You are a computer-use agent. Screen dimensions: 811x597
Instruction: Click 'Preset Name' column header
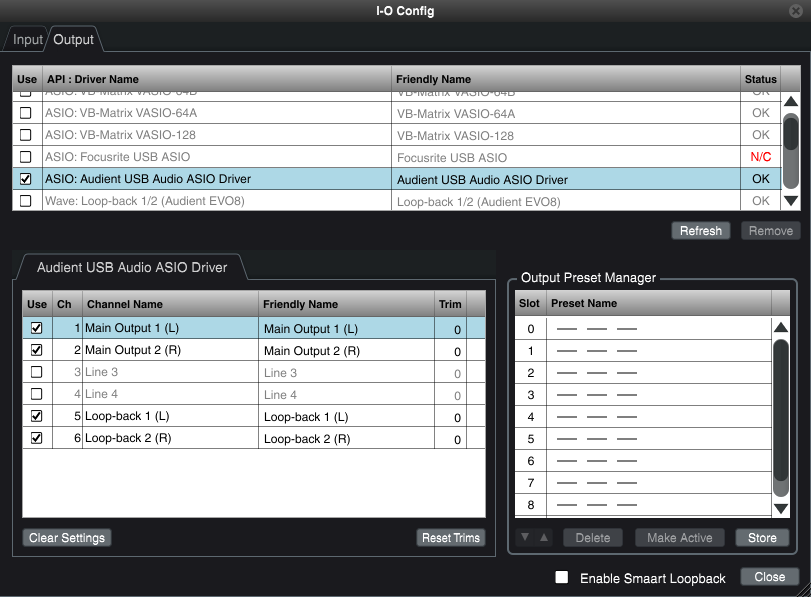[658, 303]
